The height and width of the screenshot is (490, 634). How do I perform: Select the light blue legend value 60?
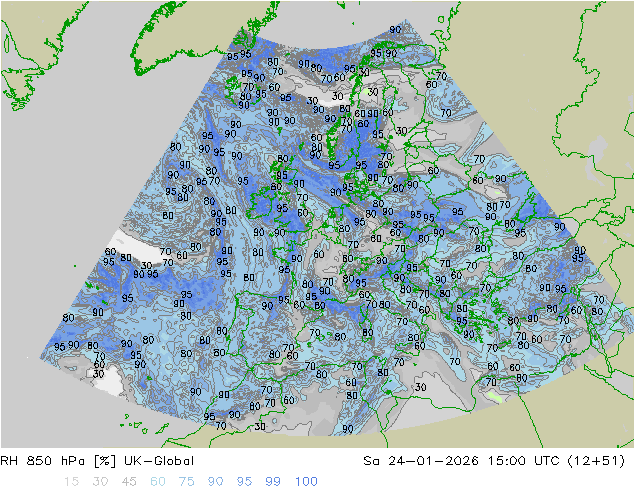tap(158, 482)
